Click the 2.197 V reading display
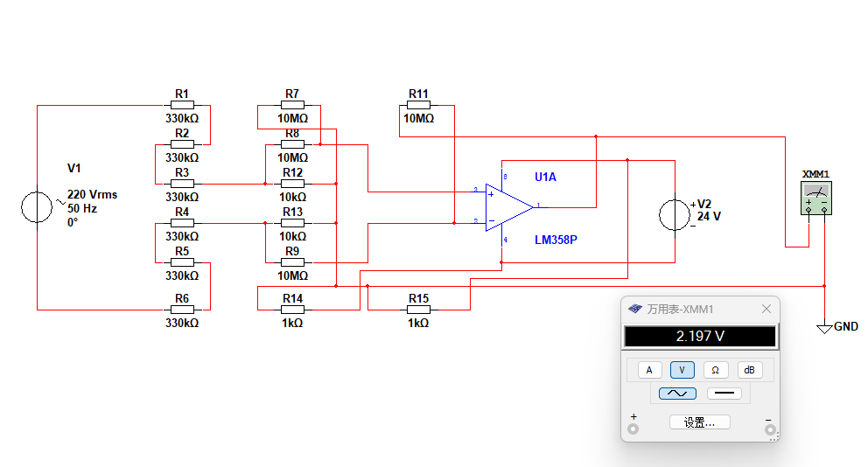 pos(700,336)
